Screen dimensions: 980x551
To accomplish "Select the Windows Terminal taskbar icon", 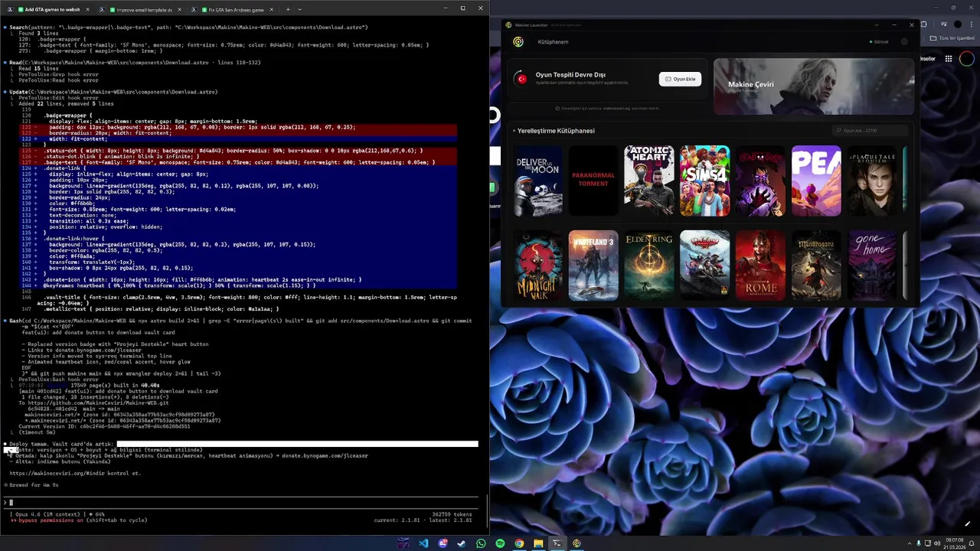I will 557,543.
